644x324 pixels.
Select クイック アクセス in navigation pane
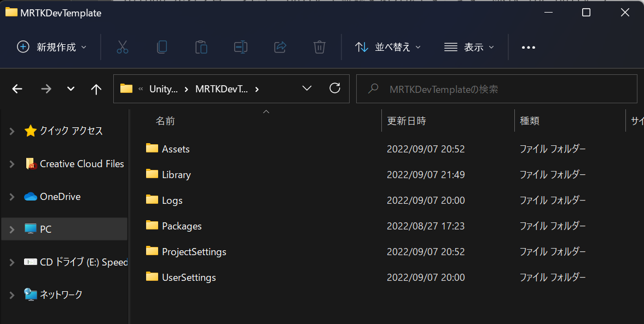(x=71, y=131)
